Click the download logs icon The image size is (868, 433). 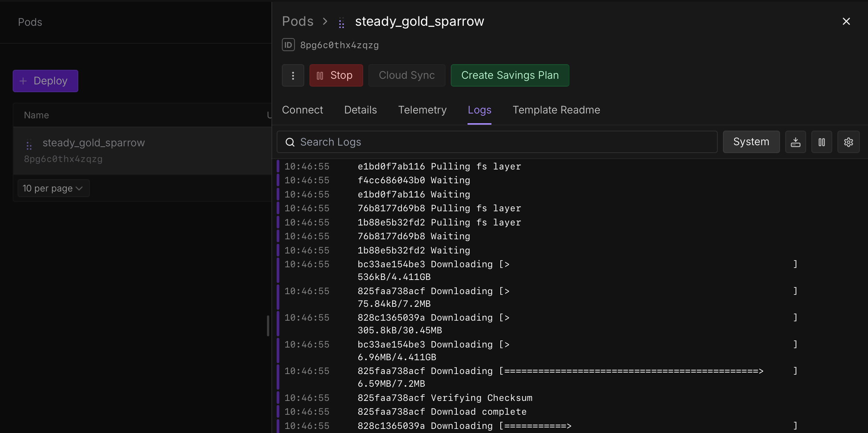795,142
